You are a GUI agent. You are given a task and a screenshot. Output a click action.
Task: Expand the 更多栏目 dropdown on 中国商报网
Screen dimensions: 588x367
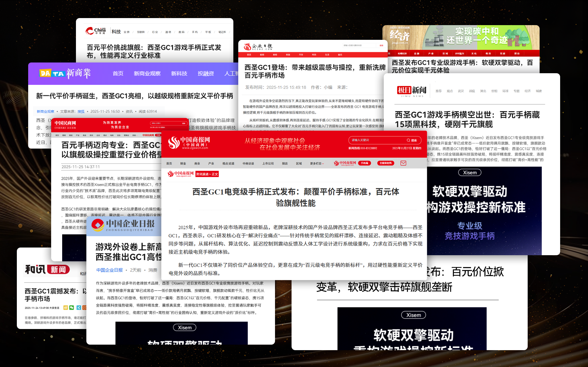(x=317, y=164)
